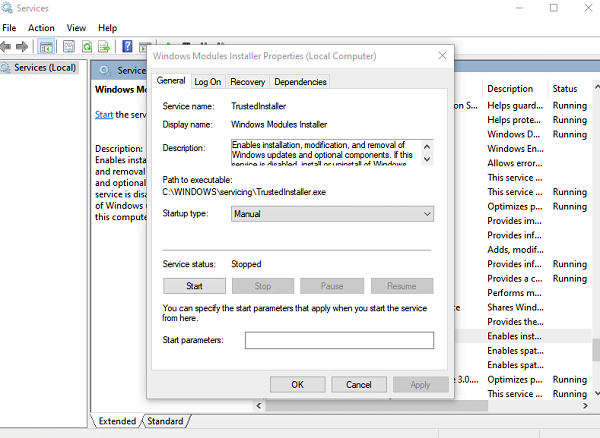The height and width of the screenshot is (438, 600).
Task: Click the horizontal scrollbar thumb in services list
Action: [377, 405]
